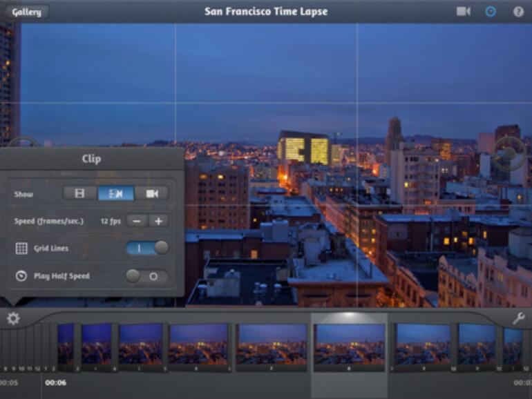
Task: Select the first frame thumbnail in the timeline
Action: 66,344
